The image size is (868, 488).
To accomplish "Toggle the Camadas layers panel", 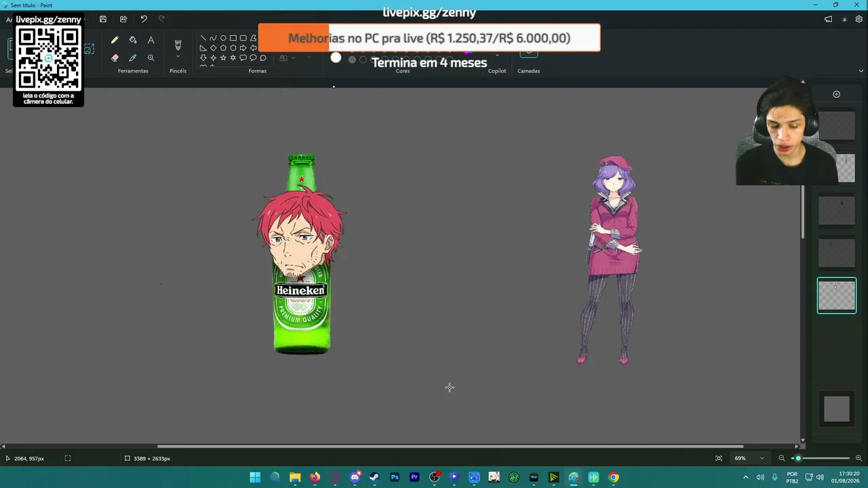I will (528, 54).
